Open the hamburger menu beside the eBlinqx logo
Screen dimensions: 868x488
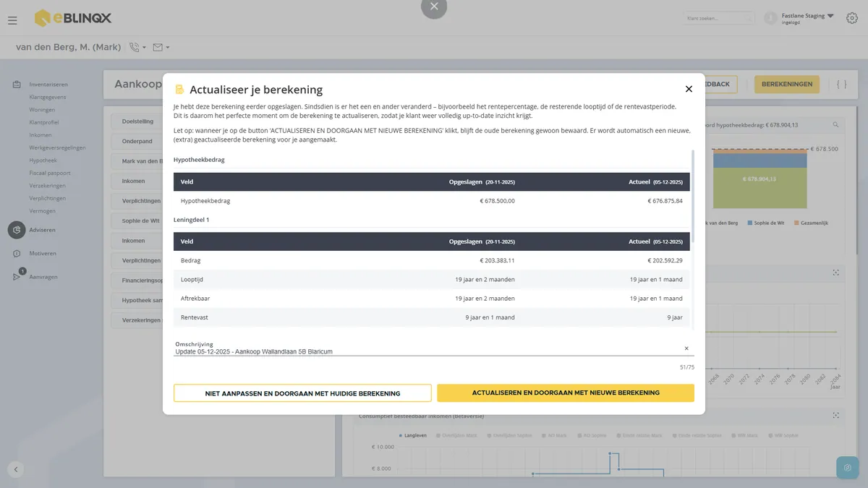coord(12,20)
